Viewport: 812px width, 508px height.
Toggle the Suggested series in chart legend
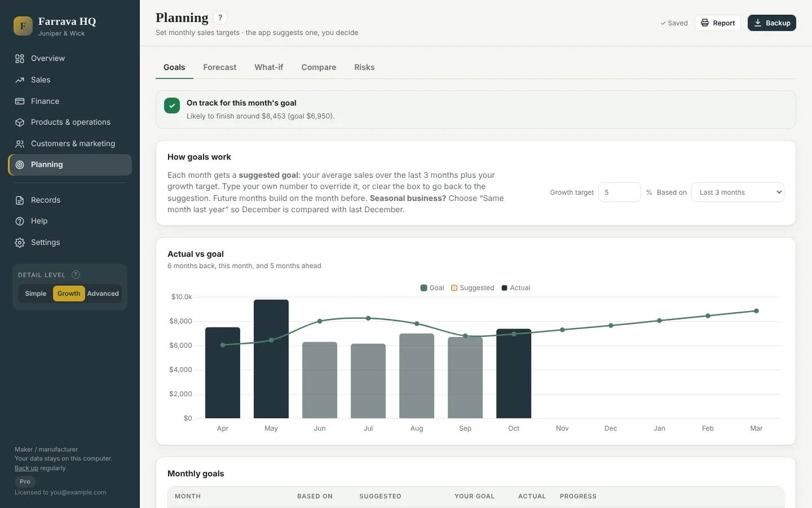[473, 288]
